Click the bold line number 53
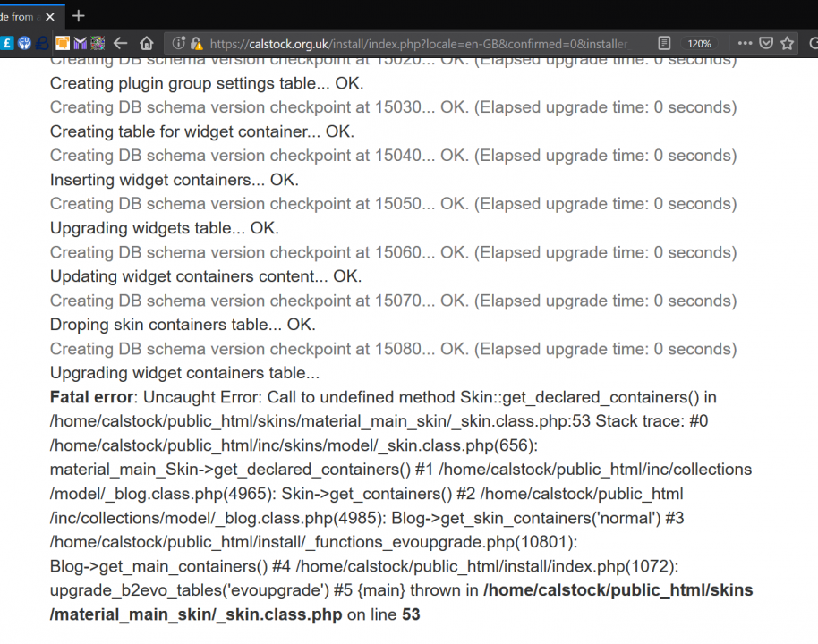 [411, 614]
